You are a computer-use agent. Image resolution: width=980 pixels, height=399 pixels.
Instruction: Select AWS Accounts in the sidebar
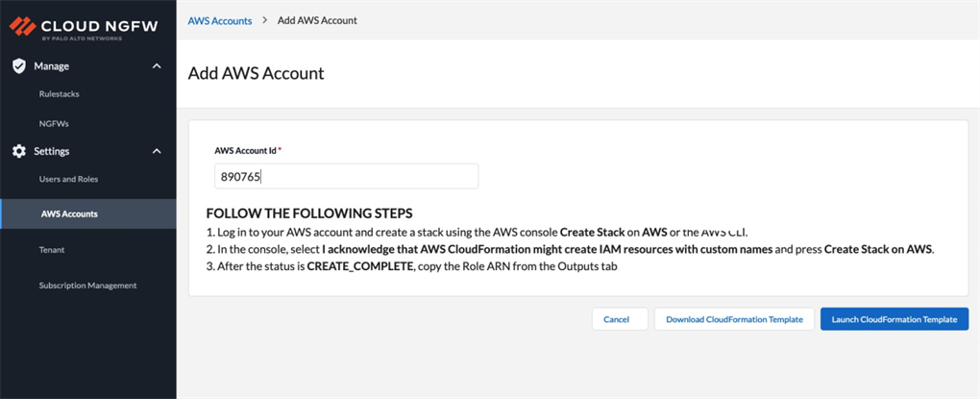click(x=69, y=213)
